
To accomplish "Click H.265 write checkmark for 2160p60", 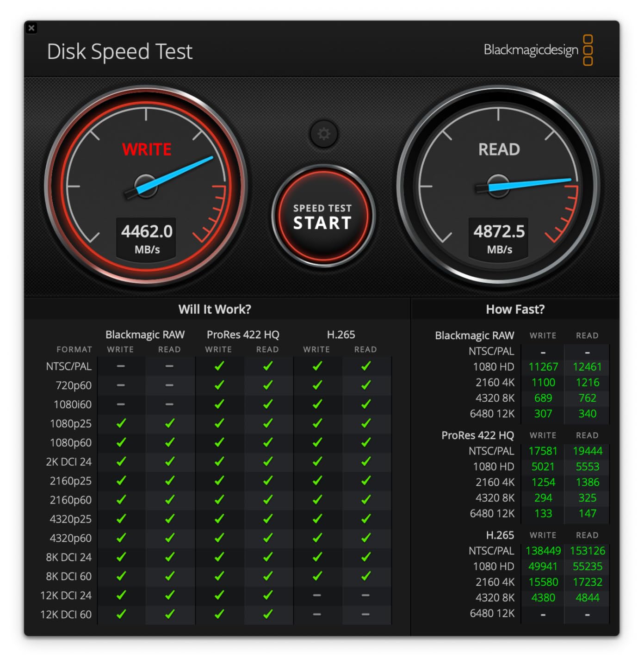I will pyautogui.click(x=317, y=499).
